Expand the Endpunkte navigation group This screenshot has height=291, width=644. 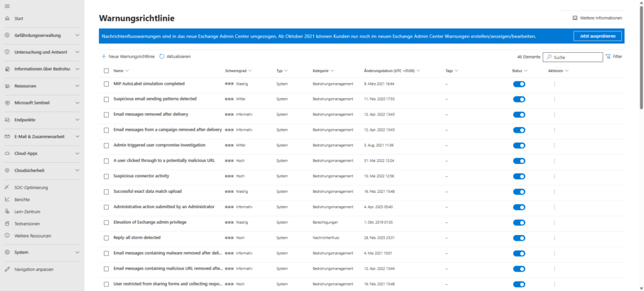coord(77,119)
